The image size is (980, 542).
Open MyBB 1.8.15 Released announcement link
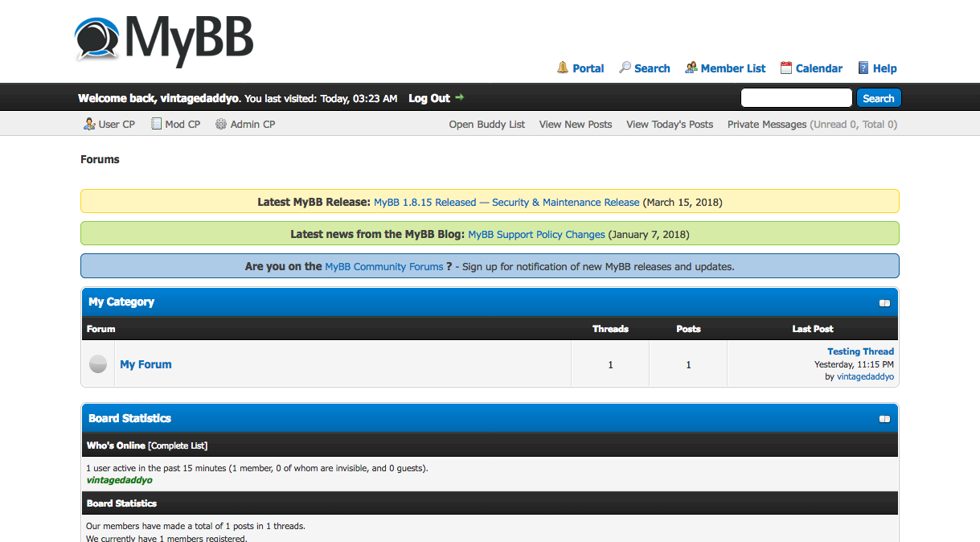pos(506,202)
